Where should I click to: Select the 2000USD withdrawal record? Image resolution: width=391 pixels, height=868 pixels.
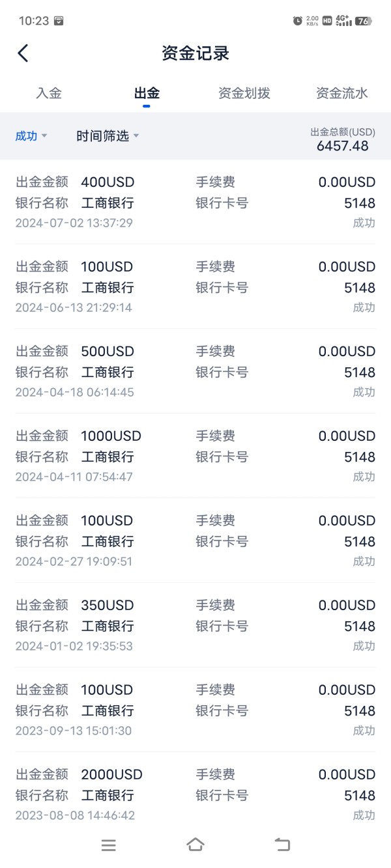coord(195,794)
